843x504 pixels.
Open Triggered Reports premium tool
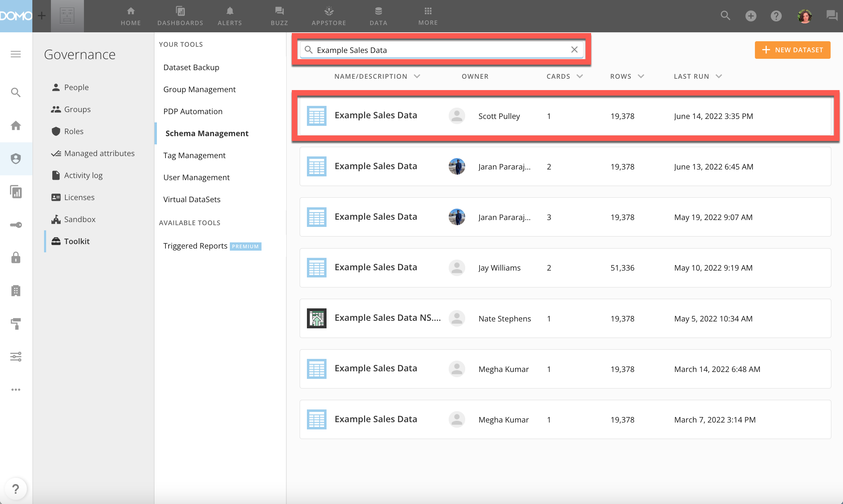pyautogui.click(x=195, y=246)
